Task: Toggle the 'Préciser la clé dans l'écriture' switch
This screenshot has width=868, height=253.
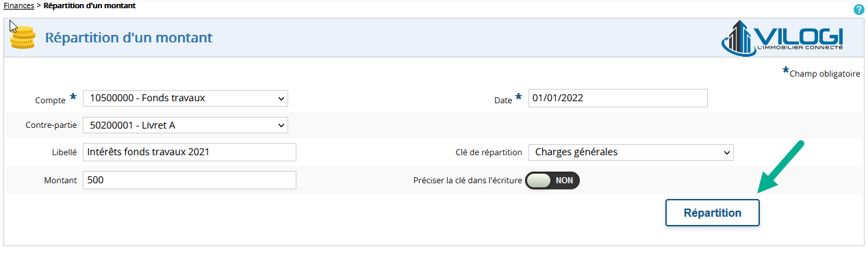Action: point(552,181)
